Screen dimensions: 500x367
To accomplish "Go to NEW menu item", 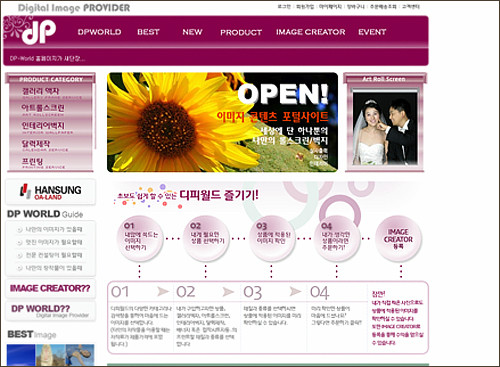I will click(x=192, y=32).
